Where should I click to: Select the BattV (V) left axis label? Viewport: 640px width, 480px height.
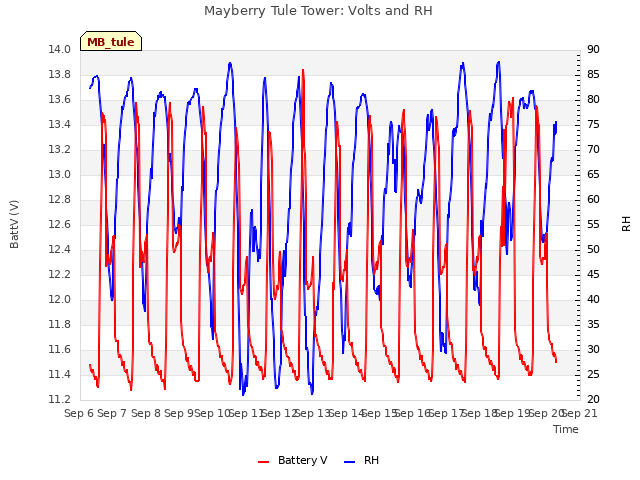pos(14,224)
